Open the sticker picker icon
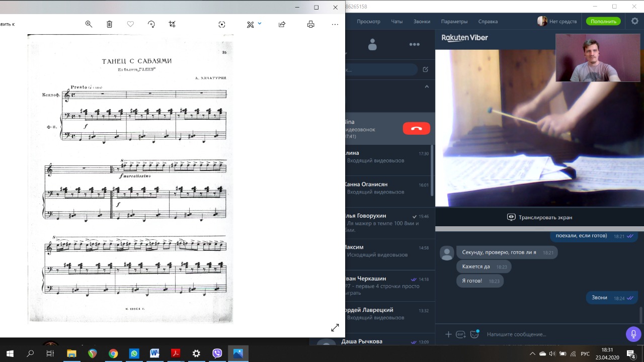The image size is (644, 362). coord(474,334)
